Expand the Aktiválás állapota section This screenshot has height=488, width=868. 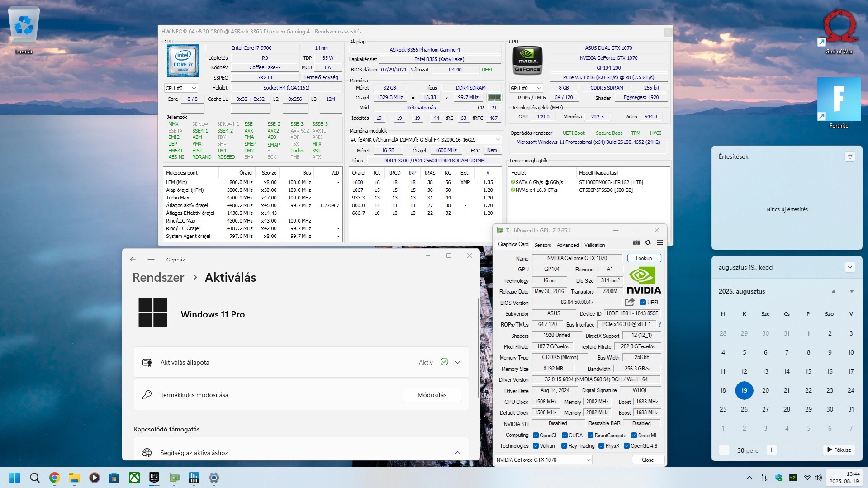point(458,362)
